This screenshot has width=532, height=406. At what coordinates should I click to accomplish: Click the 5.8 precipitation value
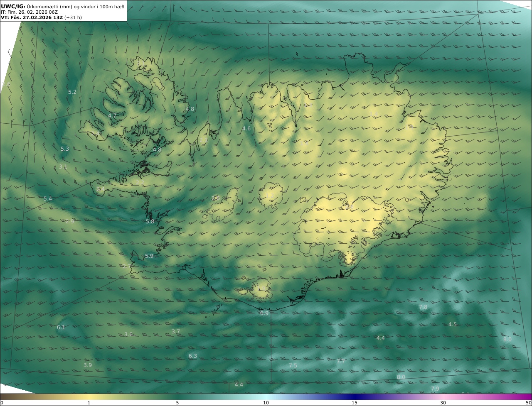150,222
